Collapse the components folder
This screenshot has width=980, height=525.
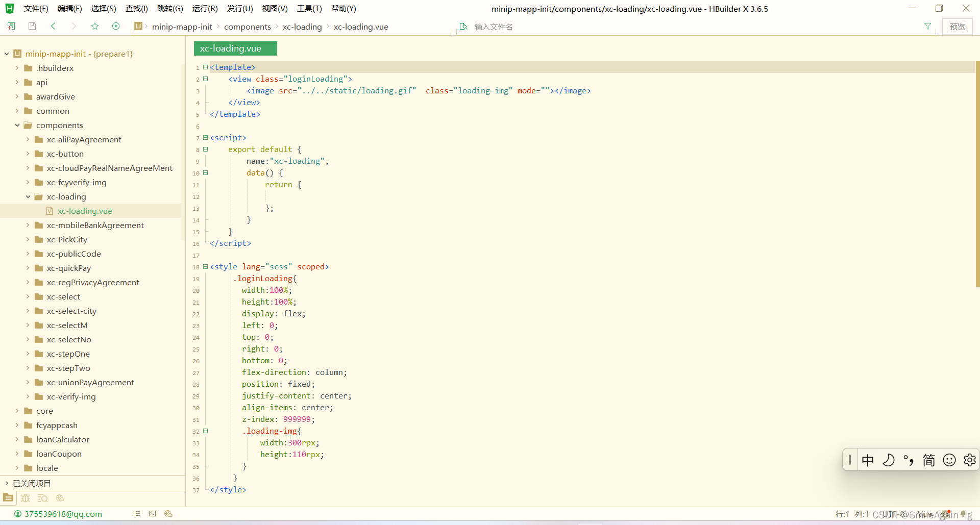[x=17, y=125]
